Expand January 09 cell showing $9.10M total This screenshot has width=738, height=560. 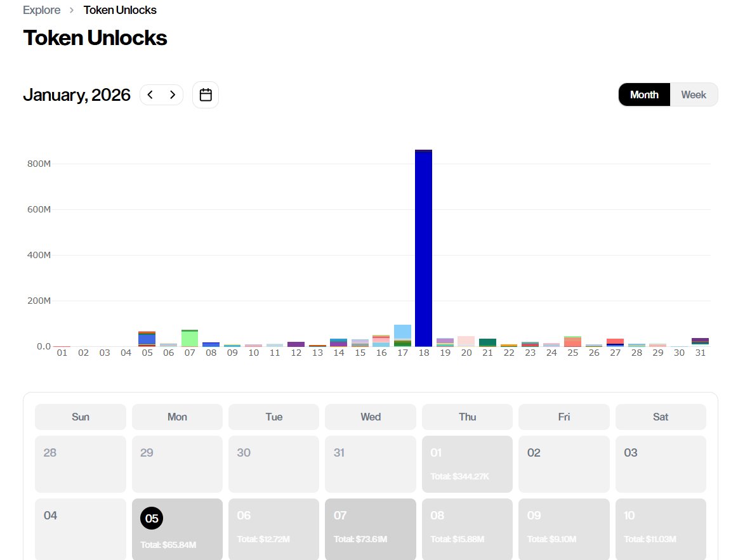[563, 529]
